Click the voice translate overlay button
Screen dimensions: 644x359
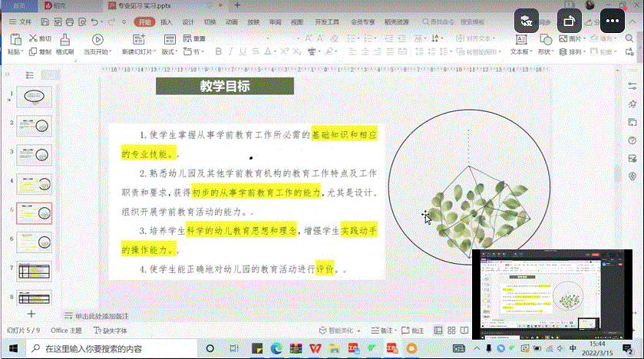[x=527, y=21]
